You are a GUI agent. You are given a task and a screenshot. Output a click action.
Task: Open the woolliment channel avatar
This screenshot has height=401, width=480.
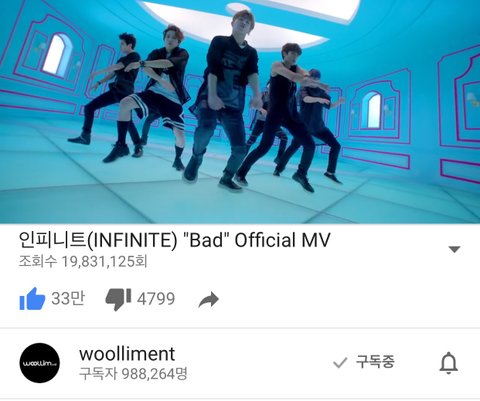(40, 363)
